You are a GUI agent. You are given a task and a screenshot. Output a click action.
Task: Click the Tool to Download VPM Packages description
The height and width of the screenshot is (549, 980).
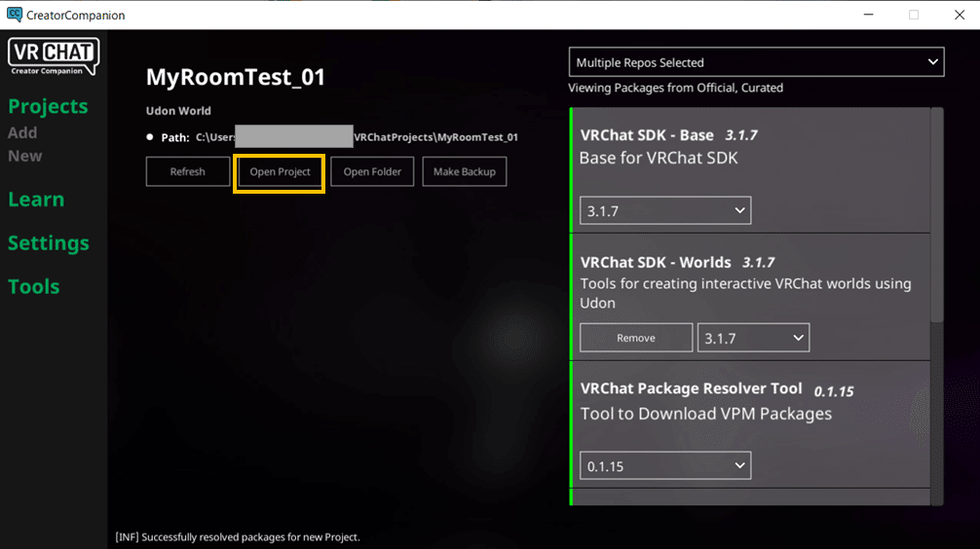click(706, 414)
